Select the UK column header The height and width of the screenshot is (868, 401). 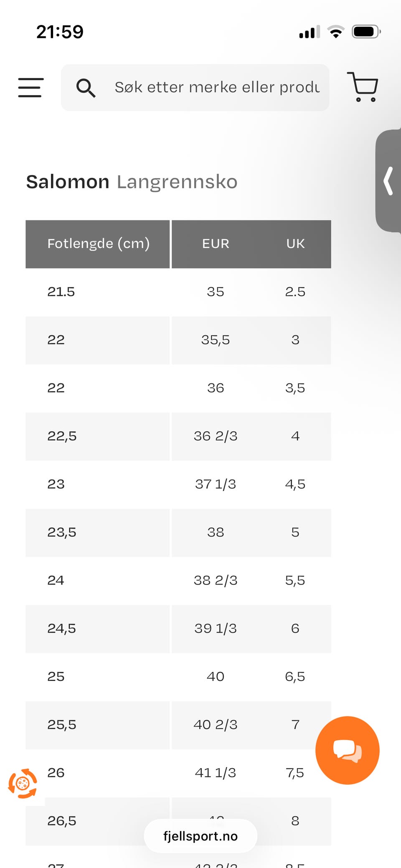pos(295,244)
